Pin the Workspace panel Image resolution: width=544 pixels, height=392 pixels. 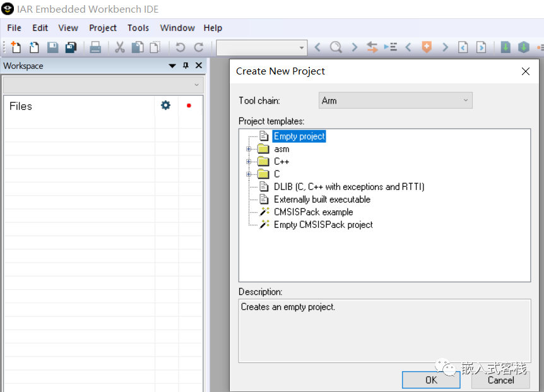tap(186, 65)
